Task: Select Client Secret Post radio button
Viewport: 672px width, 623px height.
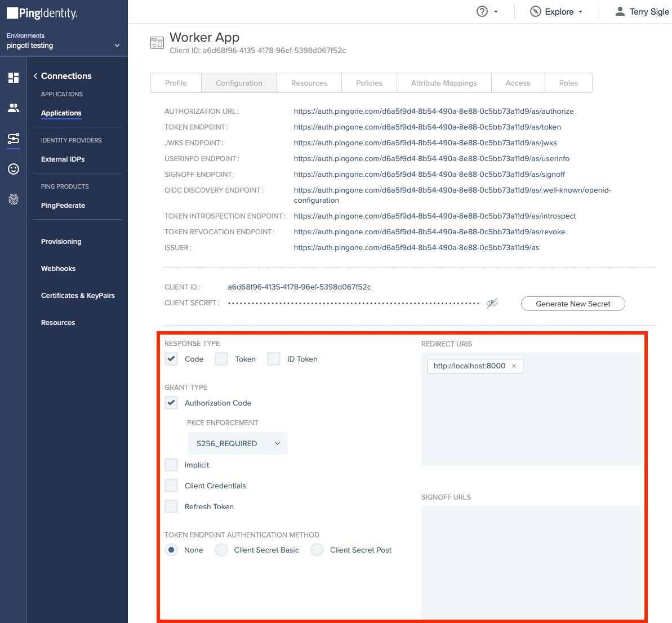Action: 317,550
